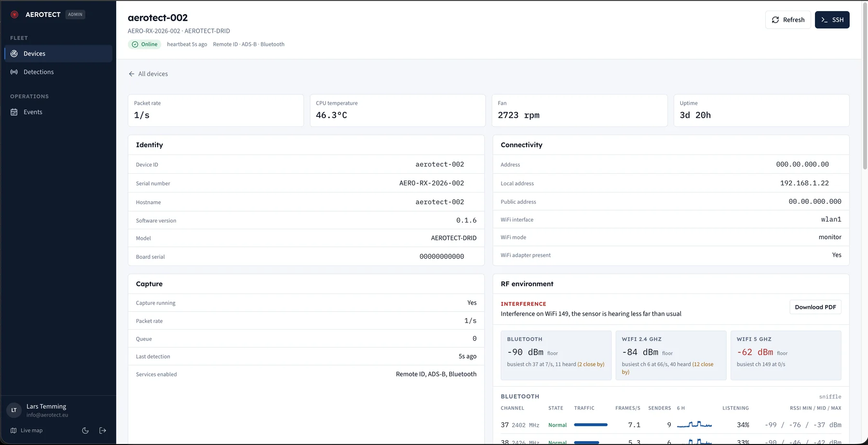Viewport: 868px width, 445px height.
Task: Click the software version 0.1.6
Action: coord(466,221)
